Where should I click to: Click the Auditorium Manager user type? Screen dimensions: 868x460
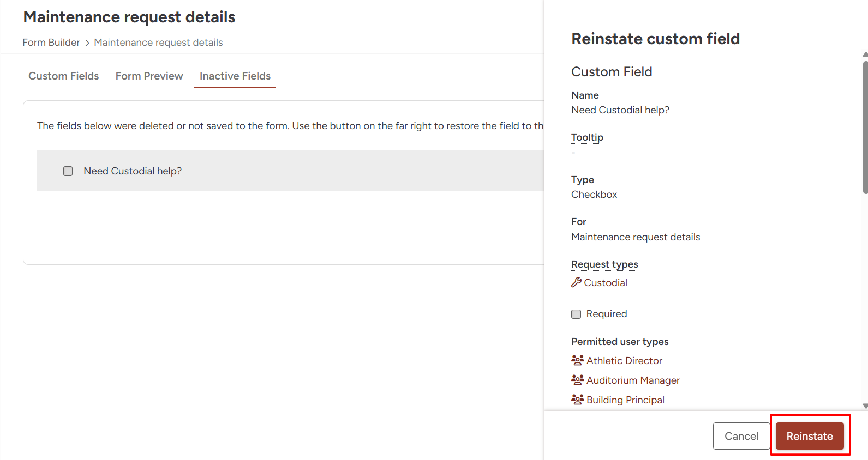tap(633, 380)
